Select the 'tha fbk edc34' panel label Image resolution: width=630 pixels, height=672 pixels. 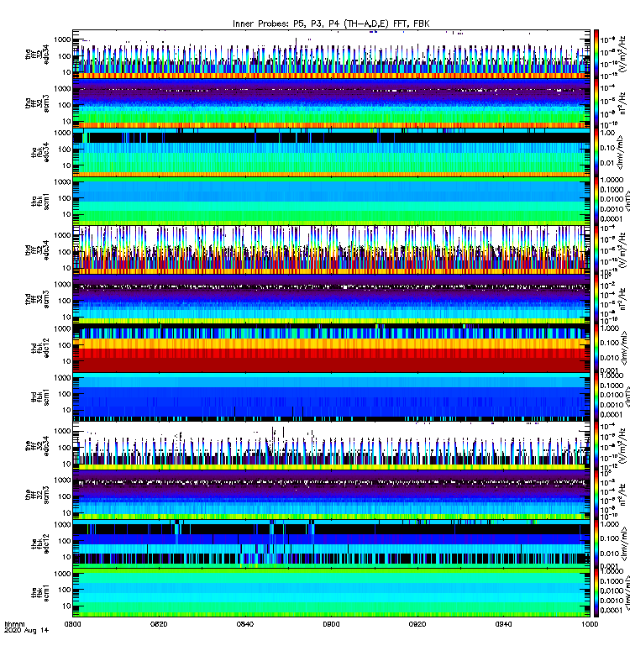click(40, 152)
